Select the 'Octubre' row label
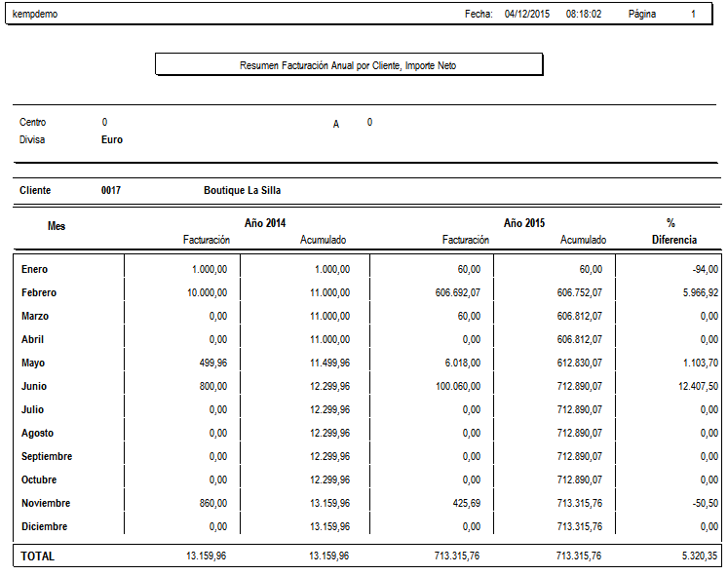Viewport: 728px width, 575px height. [39, 479]
